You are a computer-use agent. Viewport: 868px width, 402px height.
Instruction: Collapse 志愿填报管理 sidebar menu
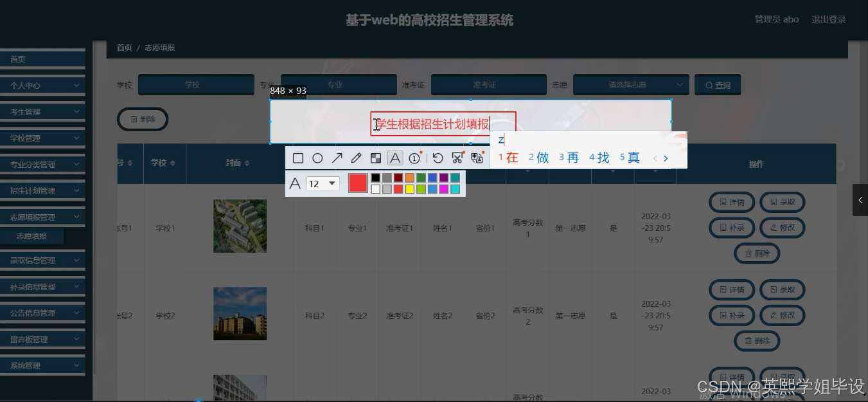42,217
